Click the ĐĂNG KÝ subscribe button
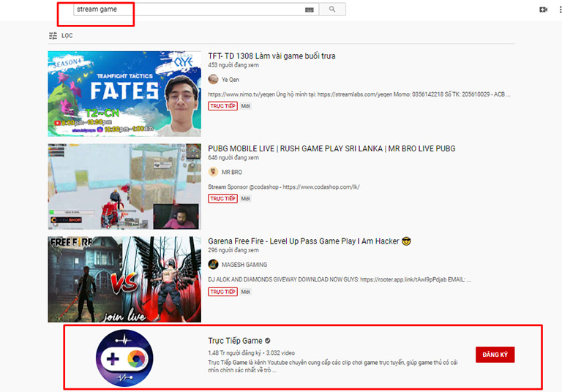The image size is (562, 392). coord(495,355)
